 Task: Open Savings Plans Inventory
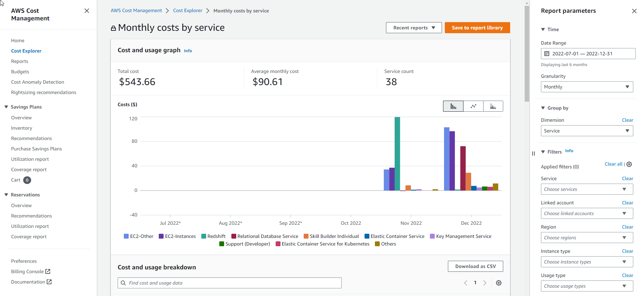point(21,128)
